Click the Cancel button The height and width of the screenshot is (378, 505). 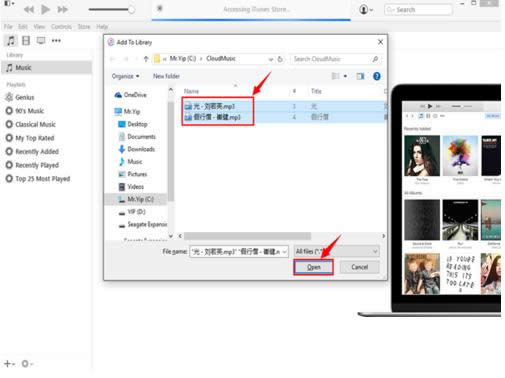pyautogui.click(x=359, y=267)
